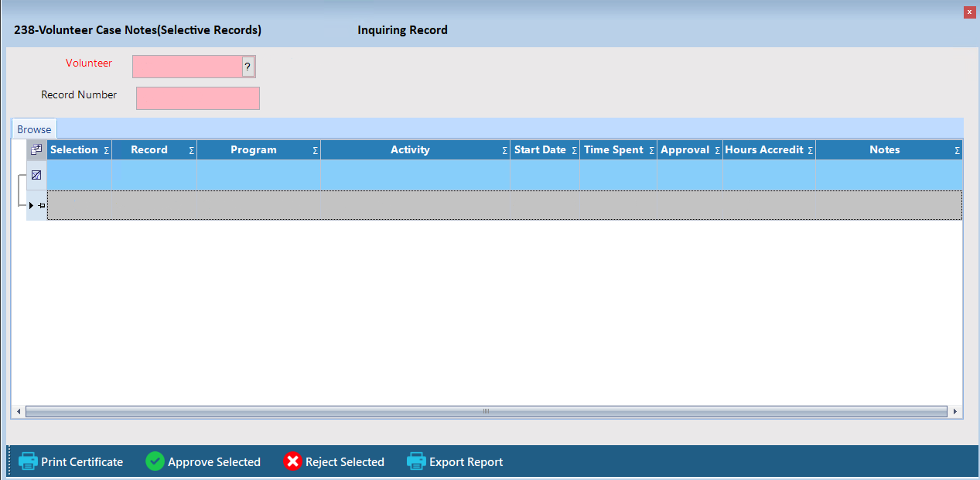980x480 pixels.
Task: Click the green Approve Selected checkmark icon
Action: coord(155,461)
